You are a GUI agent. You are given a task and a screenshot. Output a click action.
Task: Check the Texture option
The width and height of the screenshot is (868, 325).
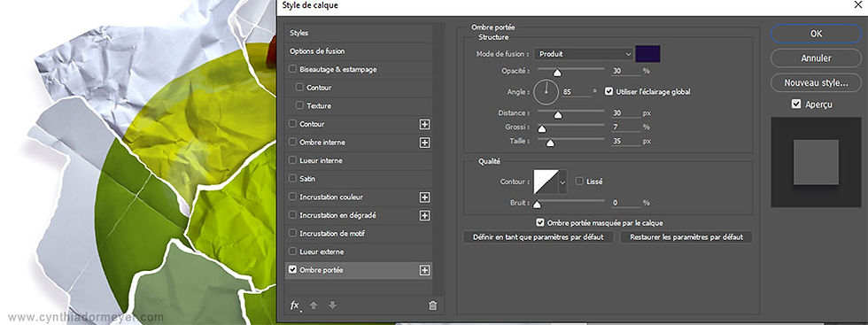coord(299,105)
